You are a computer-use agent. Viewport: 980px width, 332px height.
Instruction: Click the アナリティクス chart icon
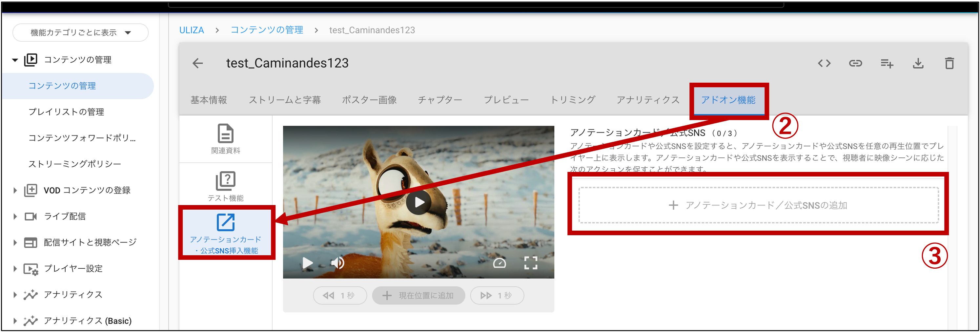coord(31,295)
